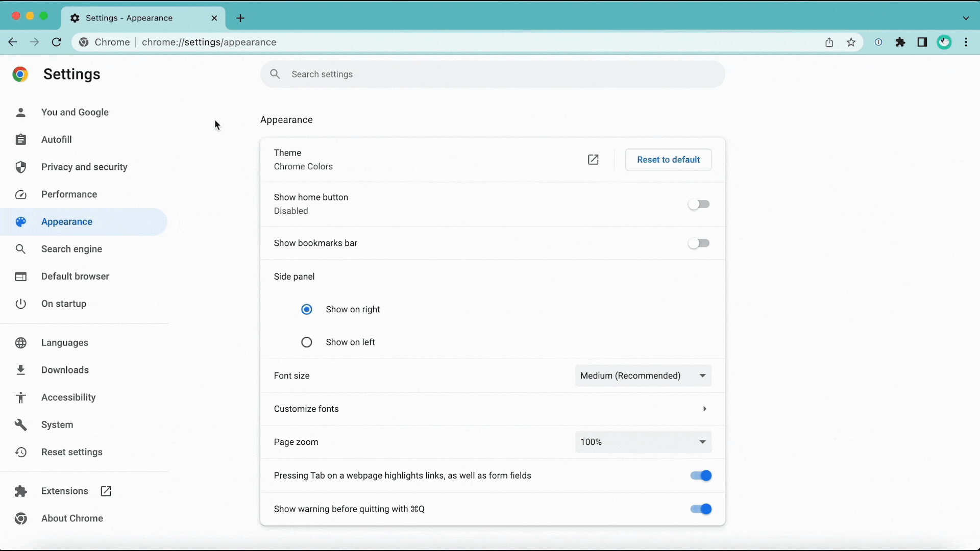
Task: Click the Default browser window icon
Action: pos(21,277)
